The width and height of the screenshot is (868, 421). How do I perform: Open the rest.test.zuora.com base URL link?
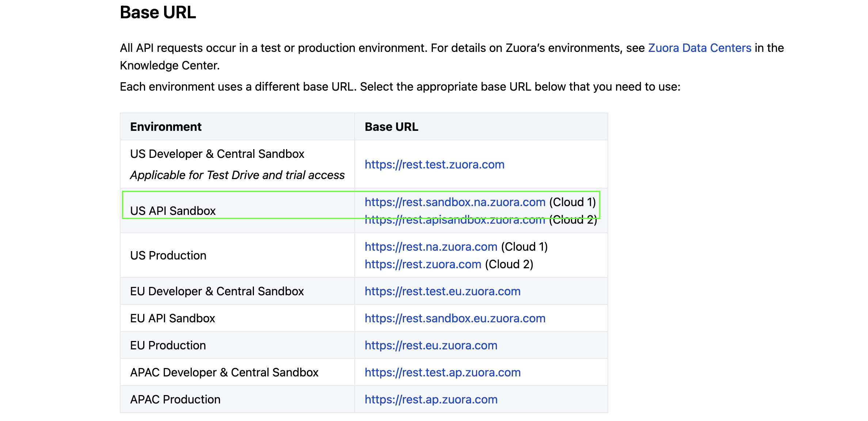434,164
